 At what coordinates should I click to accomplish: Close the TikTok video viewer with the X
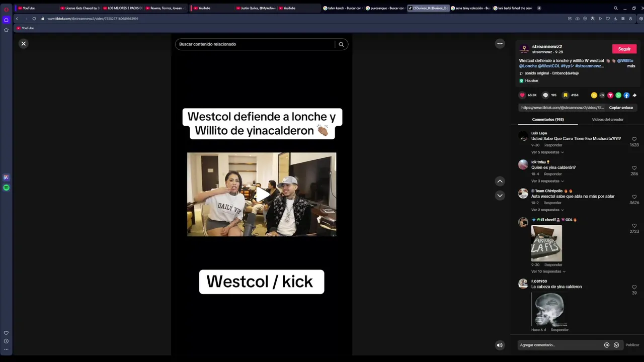(23, 44)
